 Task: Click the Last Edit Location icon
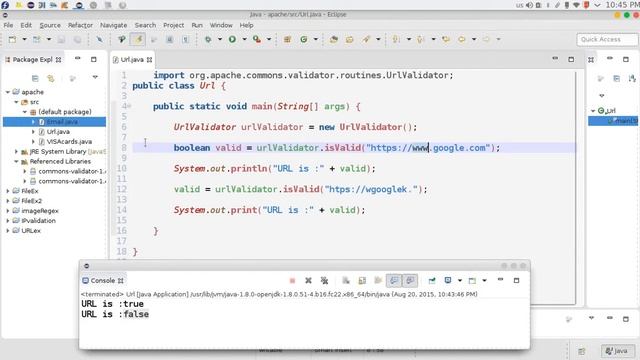446,40
